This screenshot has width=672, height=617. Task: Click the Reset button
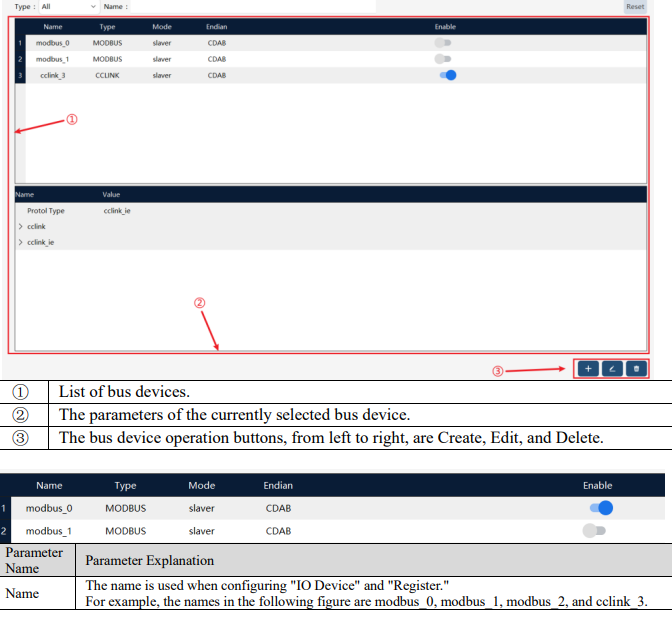(635, 6)
